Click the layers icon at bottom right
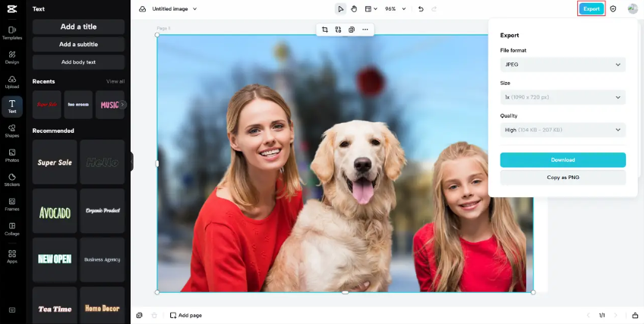 (x=635, y=316)
